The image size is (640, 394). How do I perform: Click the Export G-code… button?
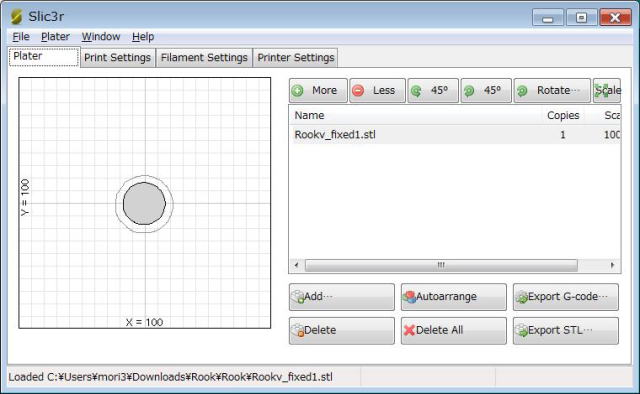pos(566,297)
